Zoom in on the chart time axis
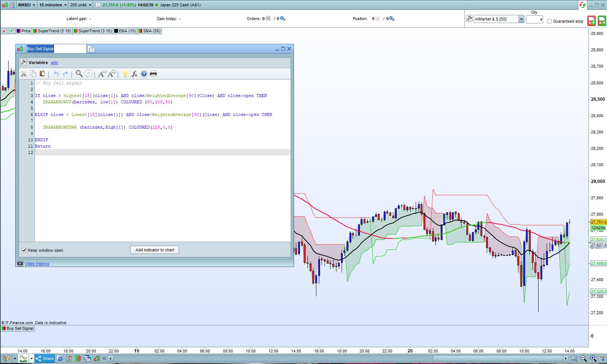 tap(593, 358)
